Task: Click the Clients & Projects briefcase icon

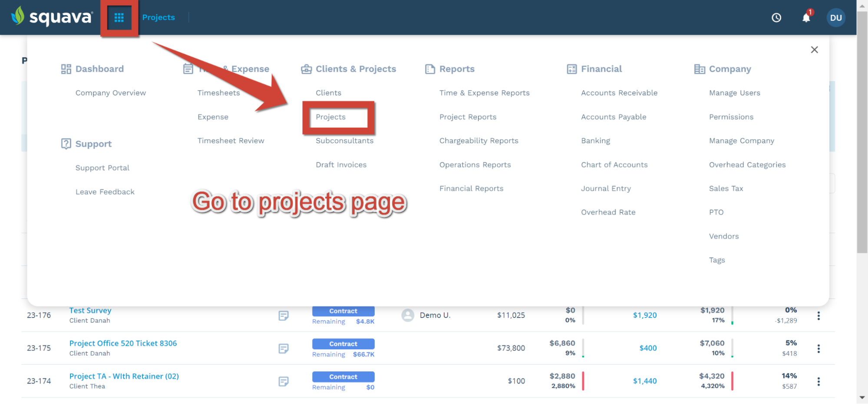Action: pos(307,69)
